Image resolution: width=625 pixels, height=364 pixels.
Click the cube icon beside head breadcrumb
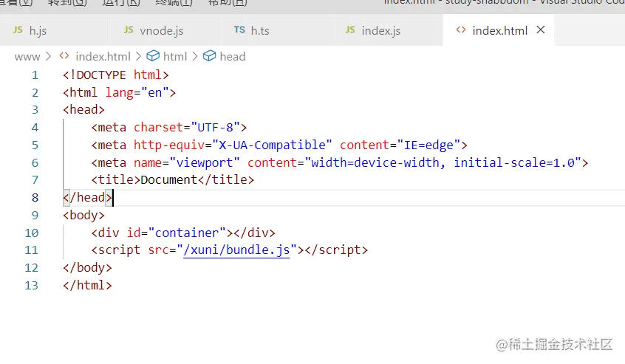coord(210,56)
